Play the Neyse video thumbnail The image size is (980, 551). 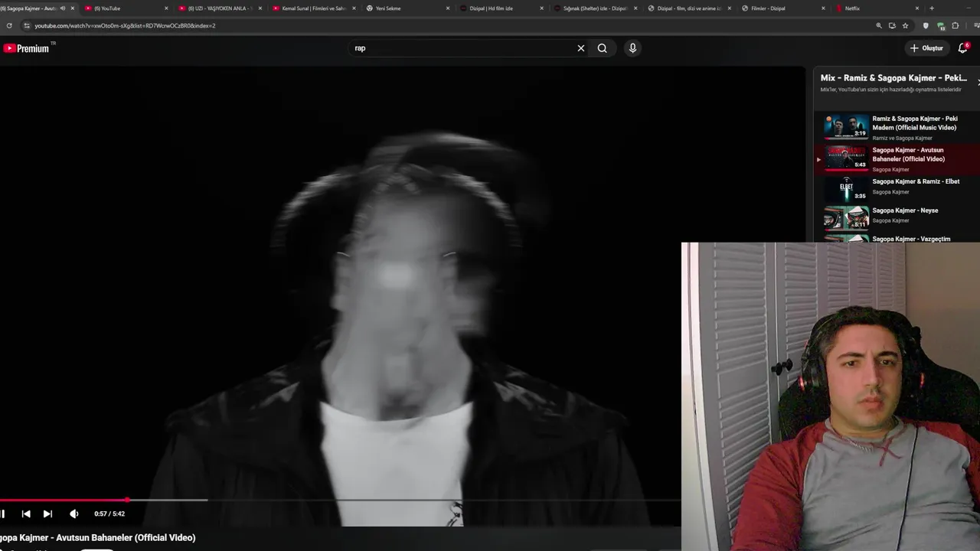[x=846, y=217]
